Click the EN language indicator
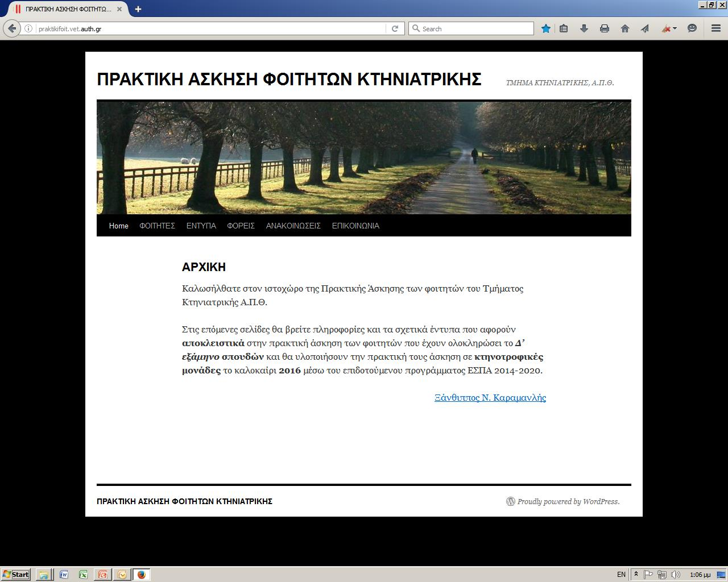 (x=621, y=574)
